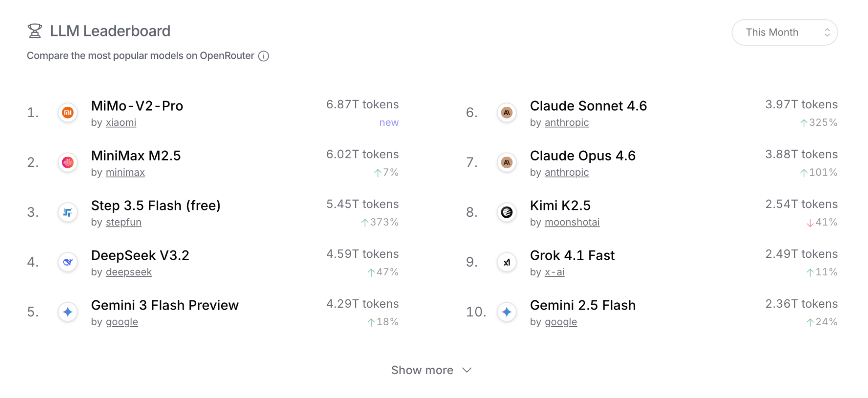Click the Step 3.5 Flash (free) title
Viewport: 868px width, 398px height.
(x=156, y=206)
